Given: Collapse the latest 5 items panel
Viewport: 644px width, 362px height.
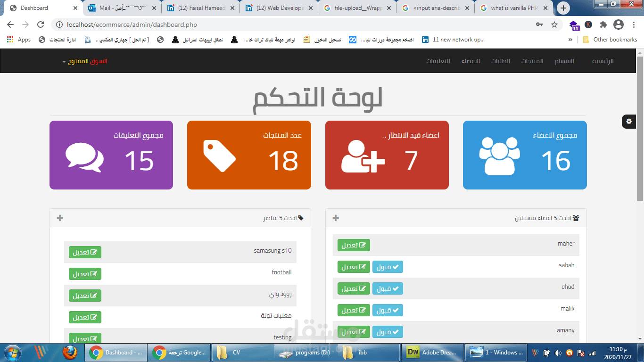Looking at the screenshot, I should tap(60, 218).
